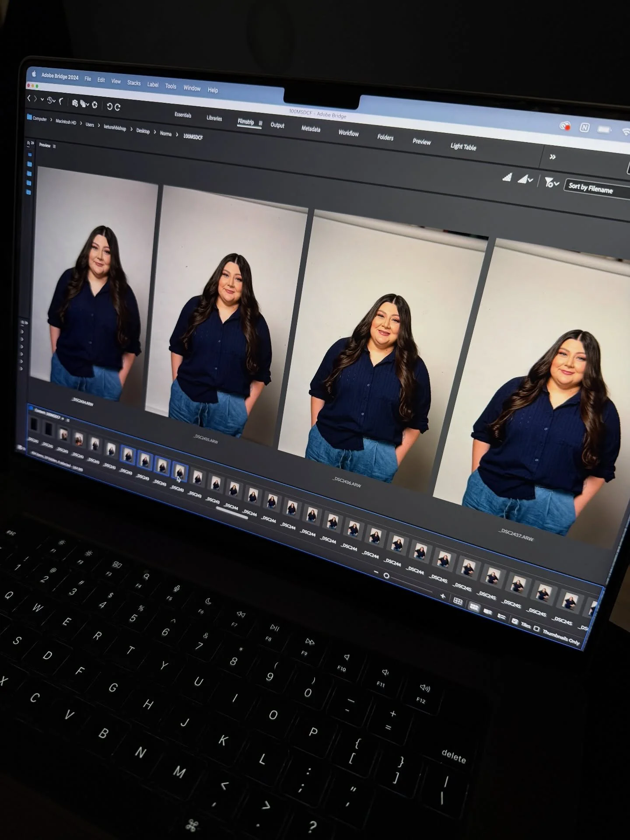Open the Filmstrip workspace options menu icon

260,123
